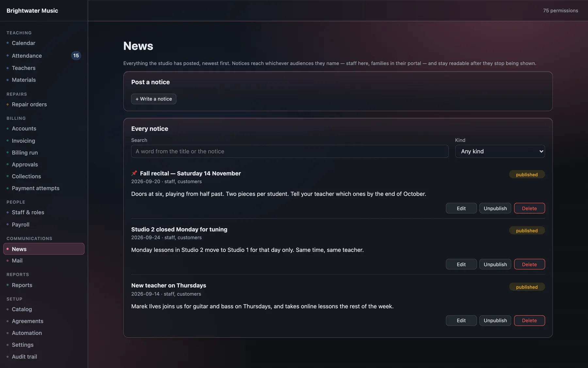Delete the New teacher on Thursdays notice
This screenshot has height=368, width=588.
coord(529,320)
